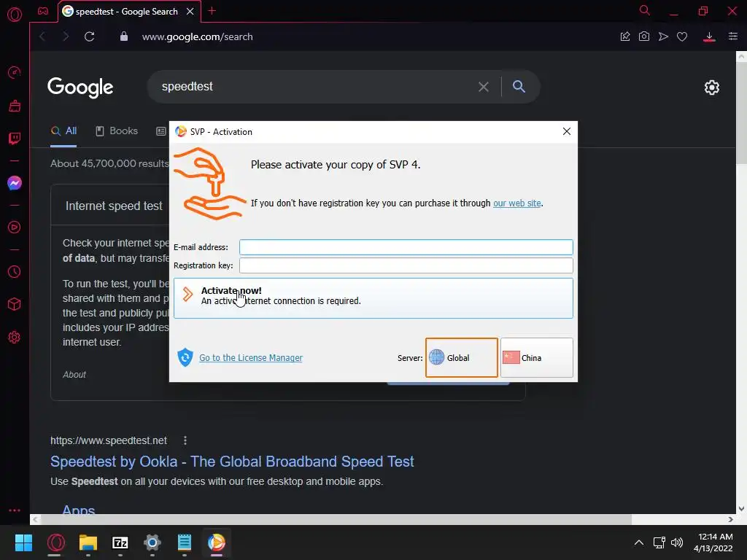This screenshot has height=560, width=747.
Task: Take a snapshot with camera icon
Action: (x=644, y=36)
